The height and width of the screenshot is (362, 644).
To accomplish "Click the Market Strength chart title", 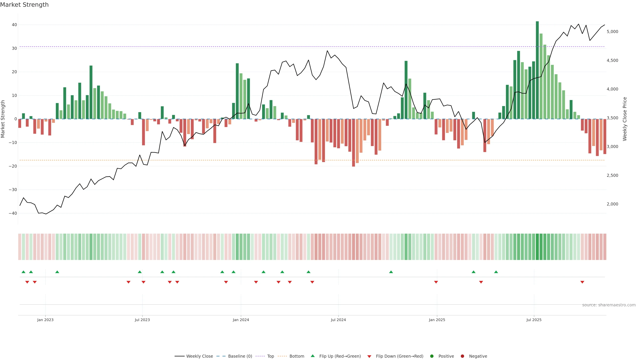I will [x=24, y=5].
